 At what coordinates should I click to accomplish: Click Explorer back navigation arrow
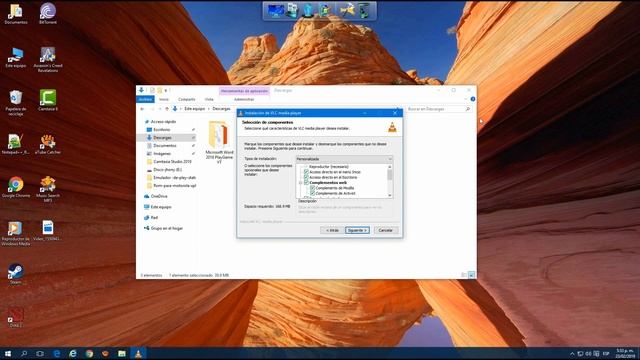point(142,109)
